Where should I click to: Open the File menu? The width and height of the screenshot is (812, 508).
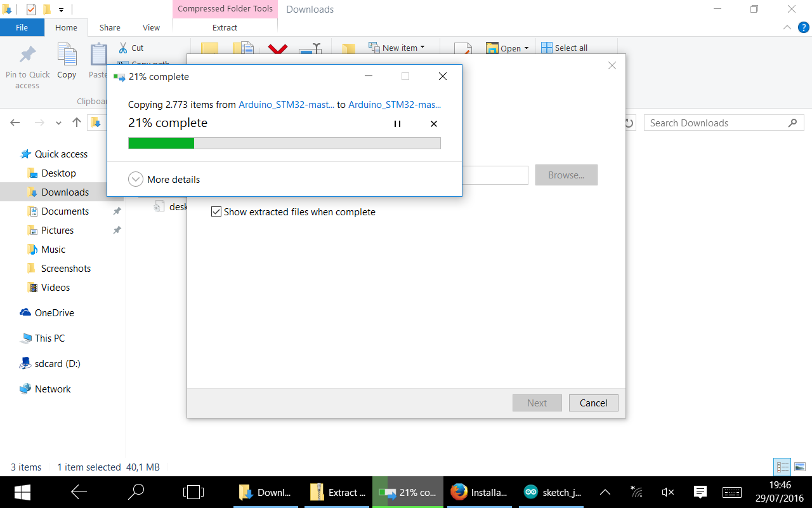[22, 27]
